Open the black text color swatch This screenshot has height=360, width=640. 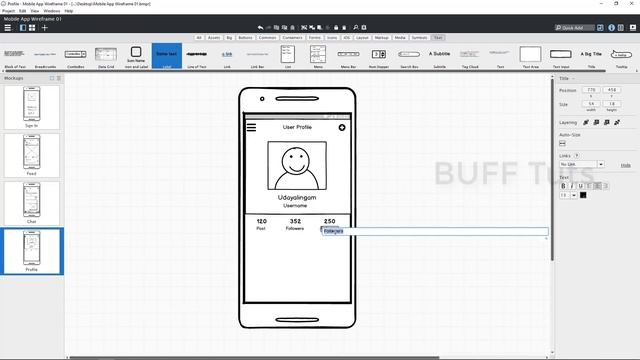[x=583, y=195]
